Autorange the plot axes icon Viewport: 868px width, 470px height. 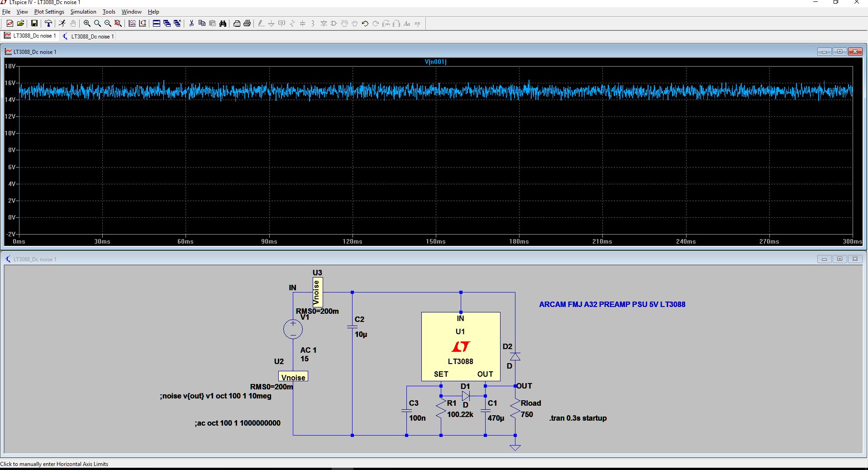coord(143,24)
